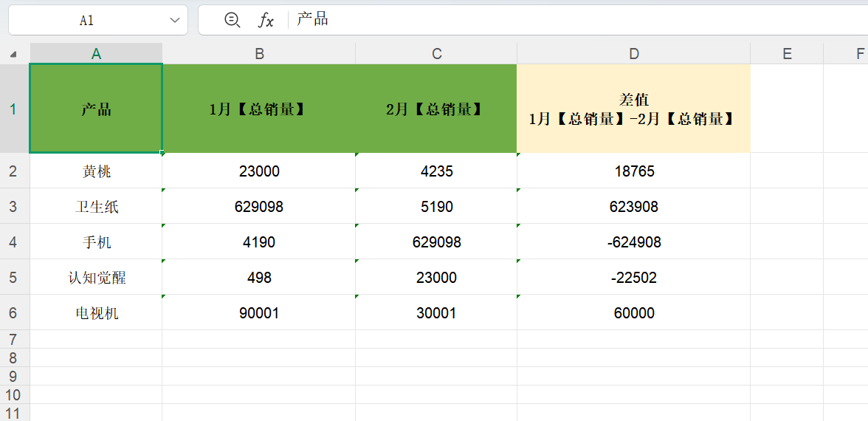Select the cell containing 认知觉醒
The image size is (868, 421).
[x=96, y=278]
